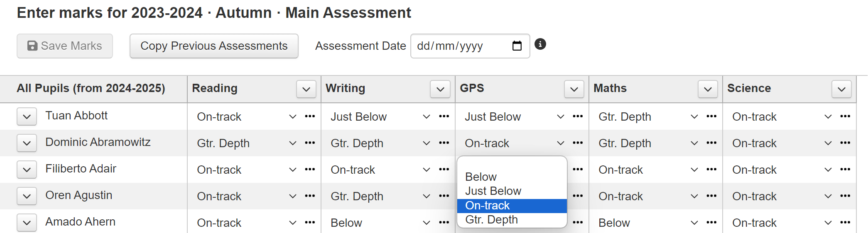Open ellipsis menu for Dominic Abramowitz's Writing mark
The height and width of the screenshot is (233, 868).
tap(444, 143)
